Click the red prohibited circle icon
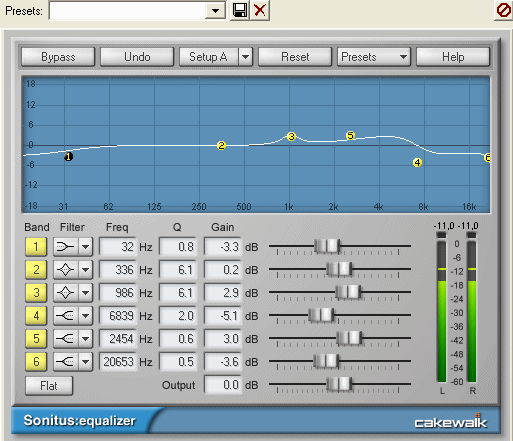This screenshot has width=513, height=441. 503,10
